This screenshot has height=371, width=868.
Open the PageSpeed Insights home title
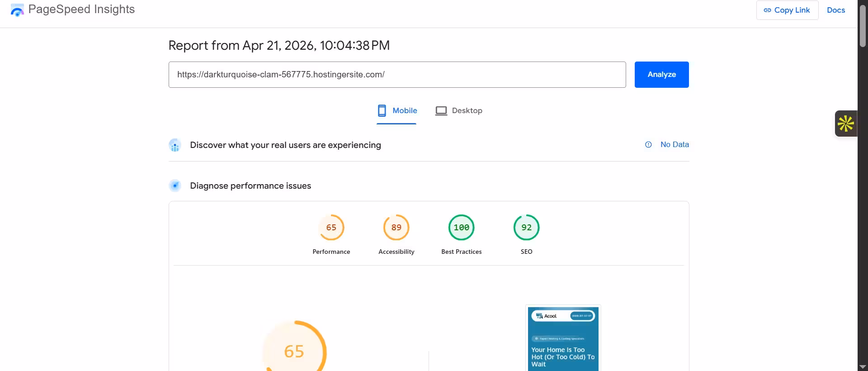click(x=81, y=10)
